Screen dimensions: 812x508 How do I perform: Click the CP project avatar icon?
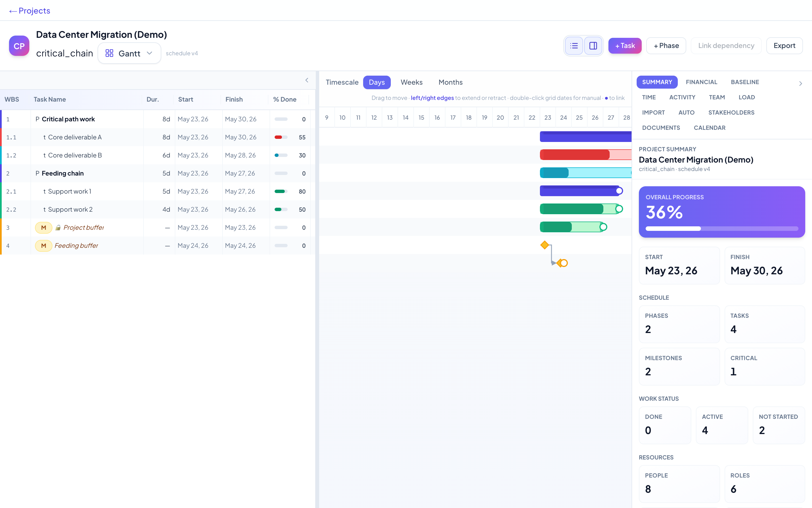(19, 46)
